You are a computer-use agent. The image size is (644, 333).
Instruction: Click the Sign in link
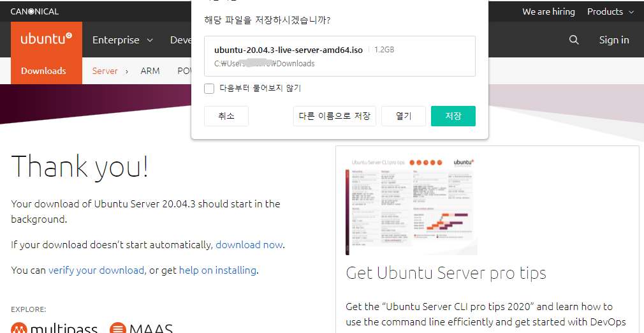614,40
